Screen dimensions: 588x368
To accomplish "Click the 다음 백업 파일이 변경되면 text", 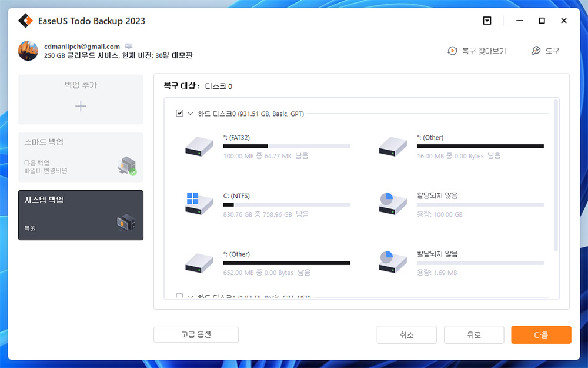I will [46, 167].
